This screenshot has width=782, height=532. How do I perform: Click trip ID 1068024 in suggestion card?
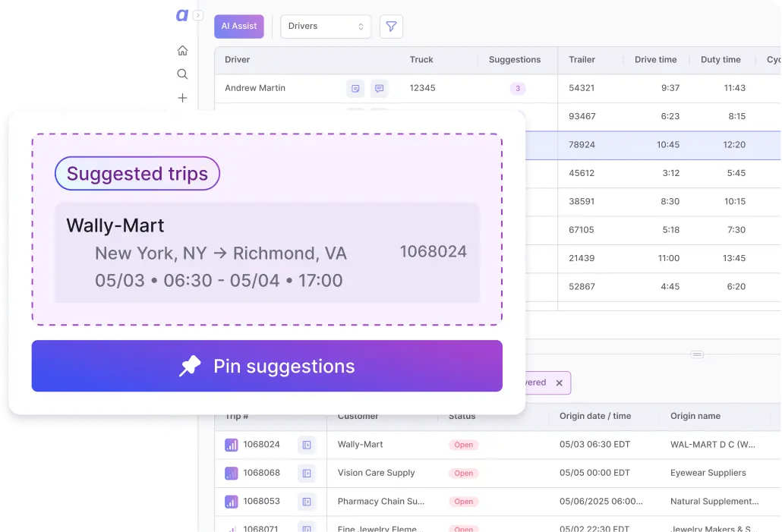pos(434,252)
